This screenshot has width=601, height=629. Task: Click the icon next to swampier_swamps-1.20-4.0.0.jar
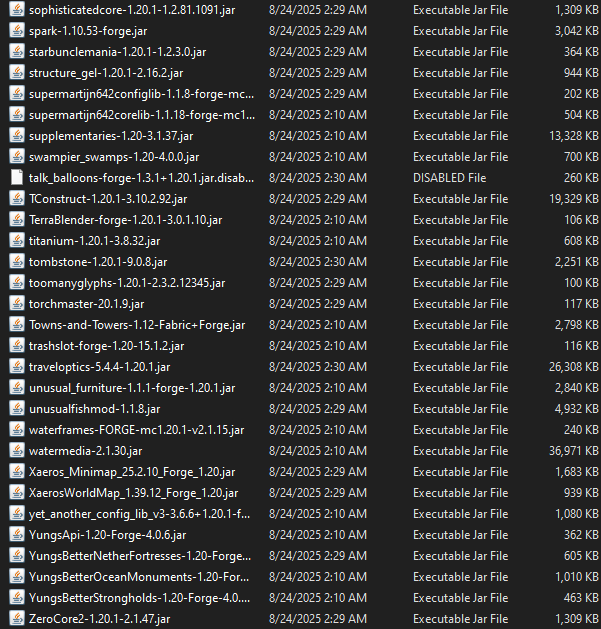click(x=17, y=157)
